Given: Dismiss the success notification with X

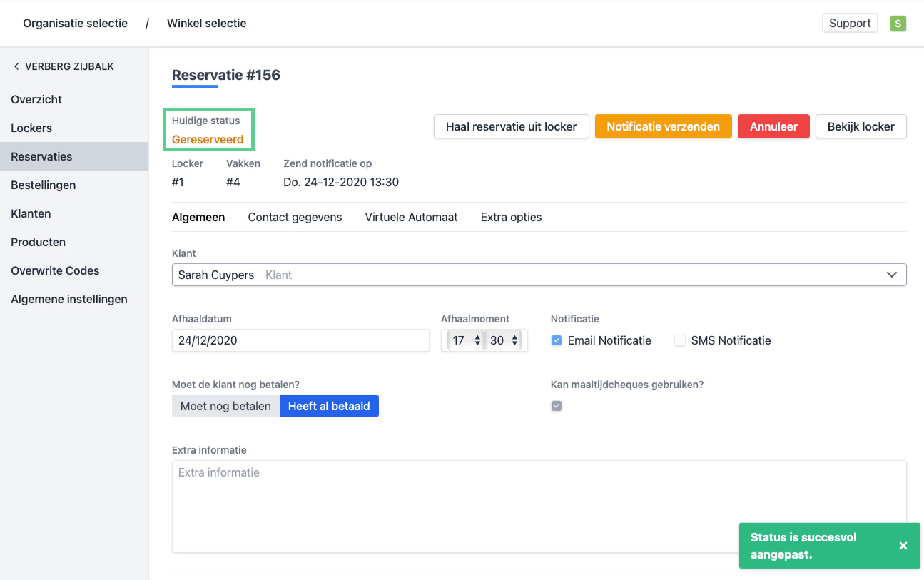Looking at the screenshot, I should click(x=903, y=546).
